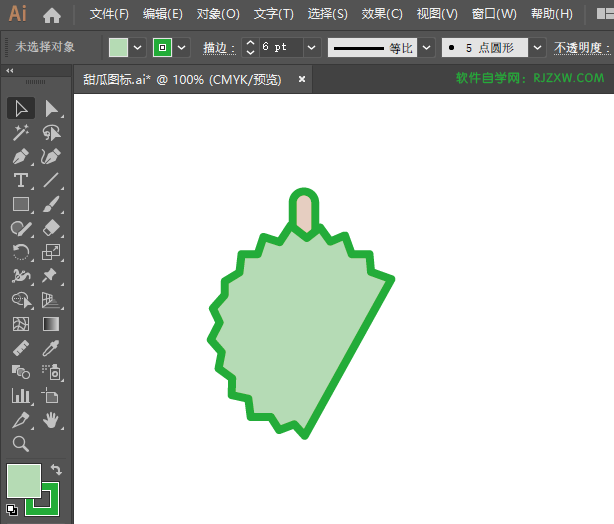Select the Eraser tool
This screenshot has width=614, height=524.
52,229
